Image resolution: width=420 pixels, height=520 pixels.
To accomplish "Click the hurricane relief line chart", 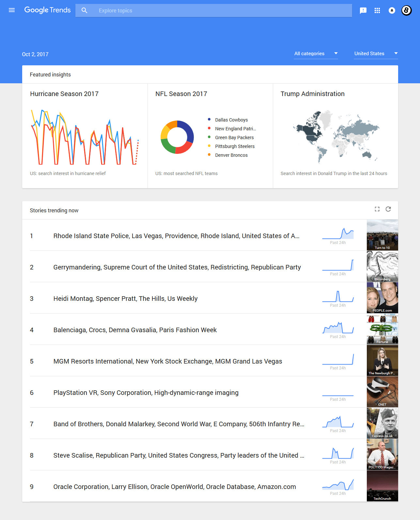I will coord(85,137).
